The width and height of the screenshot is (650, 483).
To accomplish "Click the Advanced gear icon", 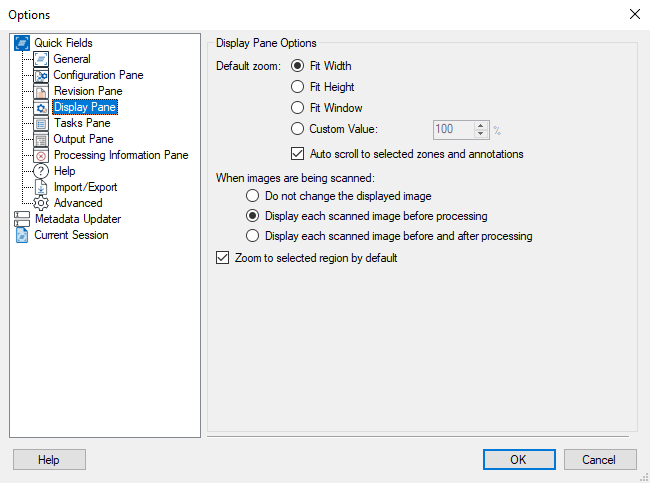I will click(41, 203).
